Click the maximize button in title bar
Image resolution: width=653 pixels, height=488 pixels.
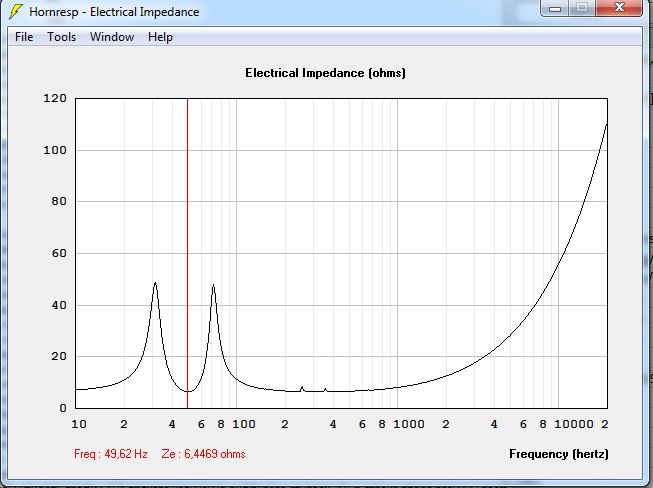point(582,8)
